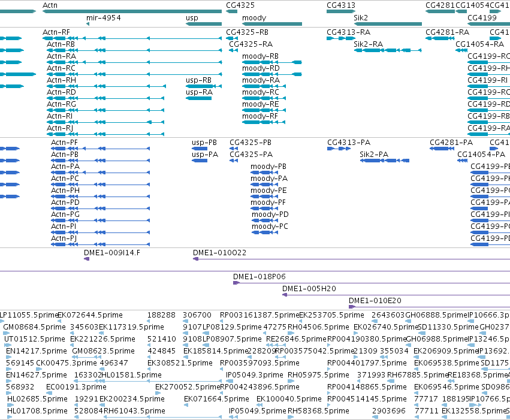Open the EN14217.5prime cDNA label

pyautogui.click(x=37, y=351)
